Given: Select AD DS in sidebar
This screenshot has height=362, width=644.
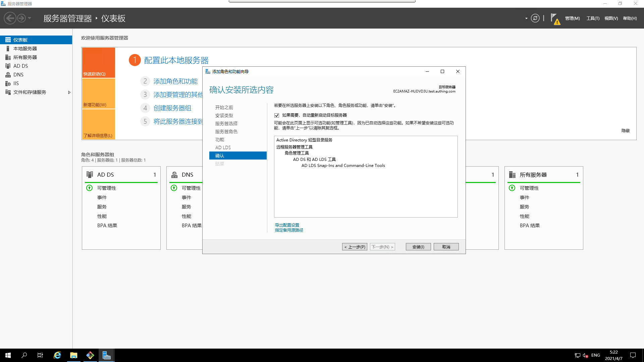Looking at the screenshot, I should (x=20, y=66).
